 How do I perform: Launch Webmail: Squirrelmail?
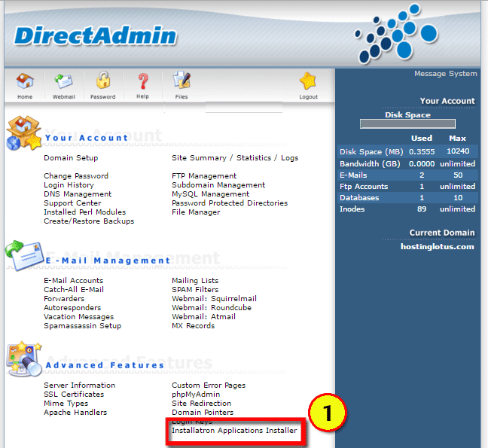(x=214, y=299)
